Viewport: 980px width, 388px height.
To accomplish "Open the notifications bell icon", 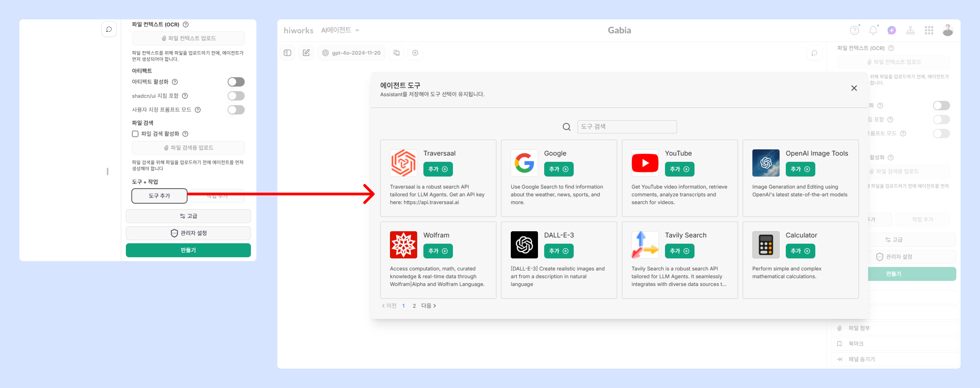I will point(873,30).
